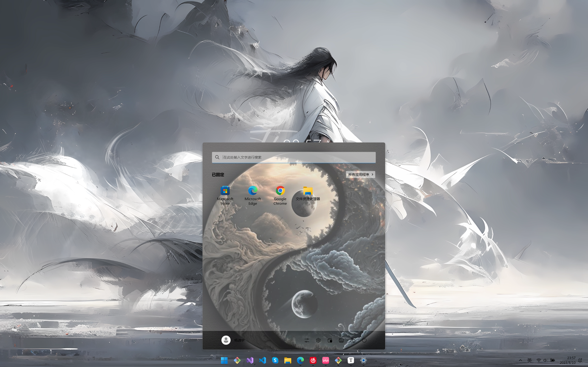Viewport: 588px width, 367px height.
Task: Expand hidden system tray icons chevron
Action: [520, 360]
